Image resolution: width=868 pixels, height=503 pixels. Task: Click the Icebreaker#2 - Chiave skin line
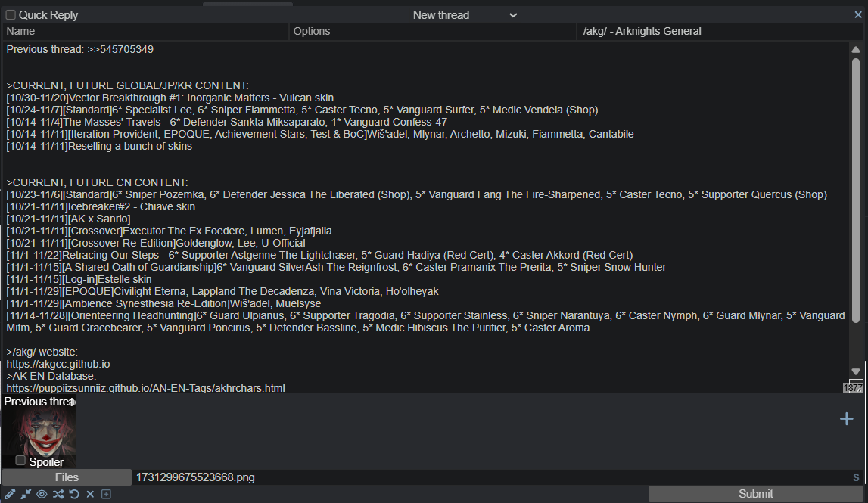coord(101,207)
